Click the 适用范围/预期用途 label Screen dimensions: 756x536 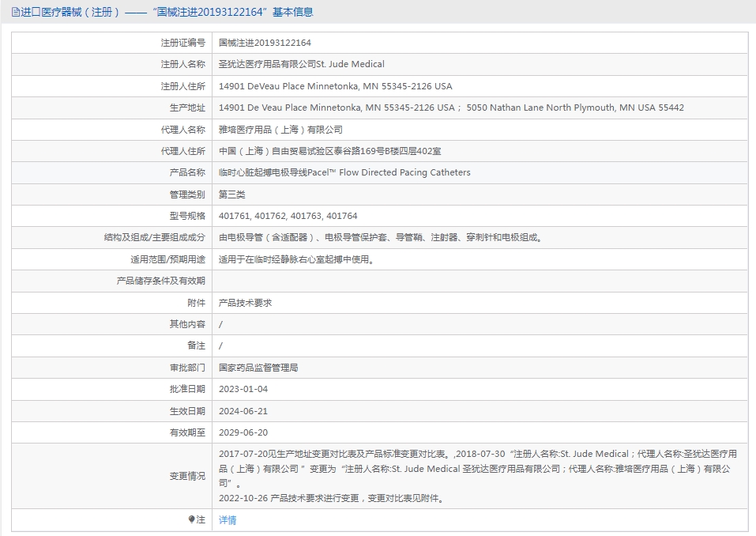(167, 259)
